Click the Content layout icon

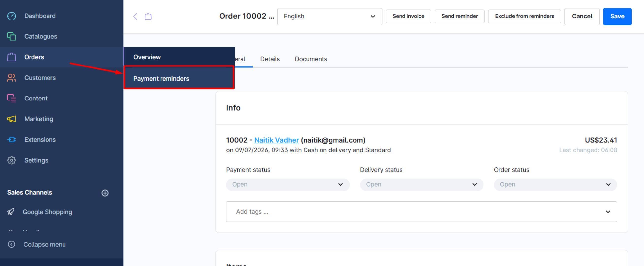[12, 98]
